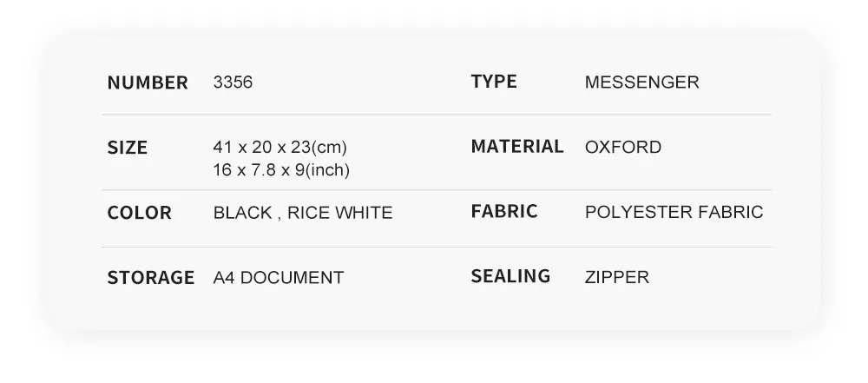Click divider line below NUMBER row
868x383 pixels.
point(437,115)
